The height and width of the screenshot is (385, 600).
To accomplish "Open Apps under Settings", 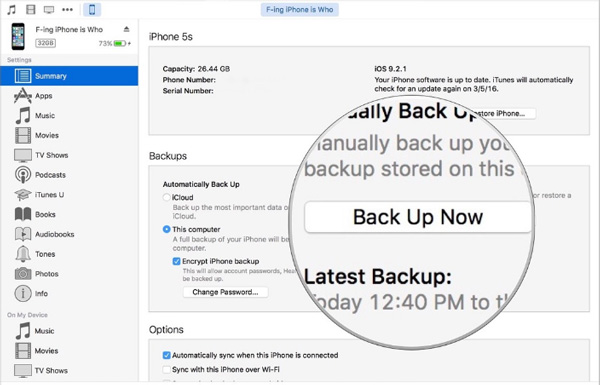I will pyautogui.click(x=69, y=96).
